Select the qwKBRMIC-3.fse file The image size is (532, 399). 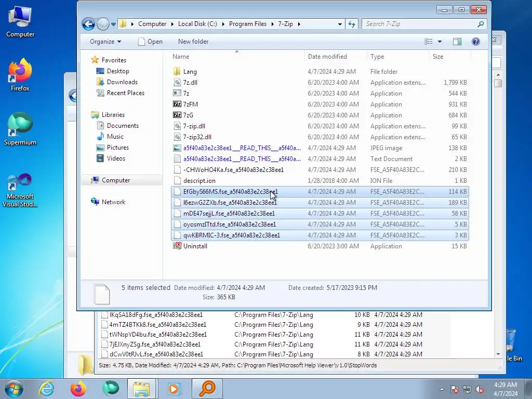coord(320,235)
